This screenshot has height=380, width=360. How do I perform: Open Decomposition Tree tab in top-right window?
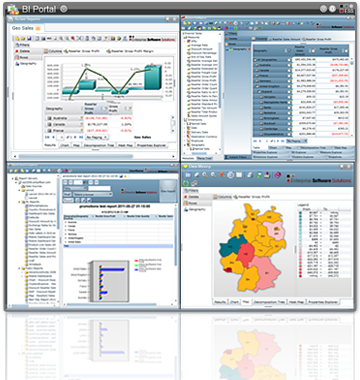313,148
